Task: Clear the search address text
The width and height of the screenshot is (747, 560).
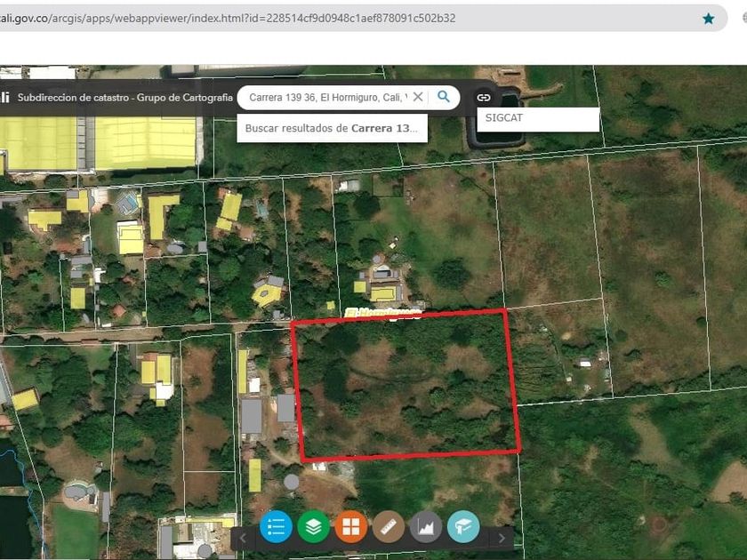Action: point(418,97)
